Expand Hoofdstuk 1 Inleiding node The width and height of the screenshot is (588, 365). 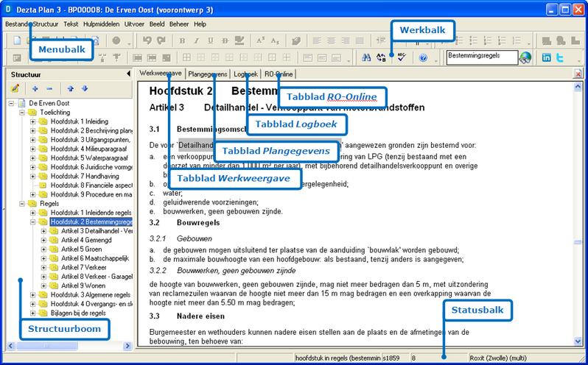point(33,121)
